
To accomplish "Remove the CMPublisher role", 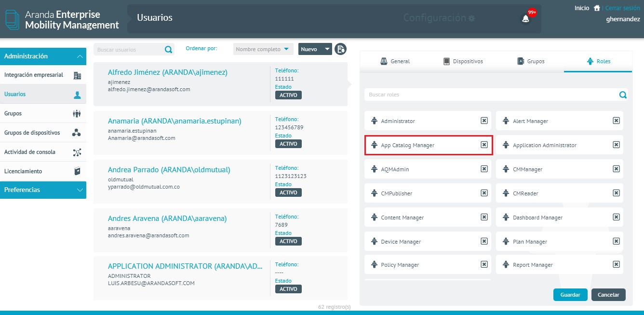I will 484,193.
